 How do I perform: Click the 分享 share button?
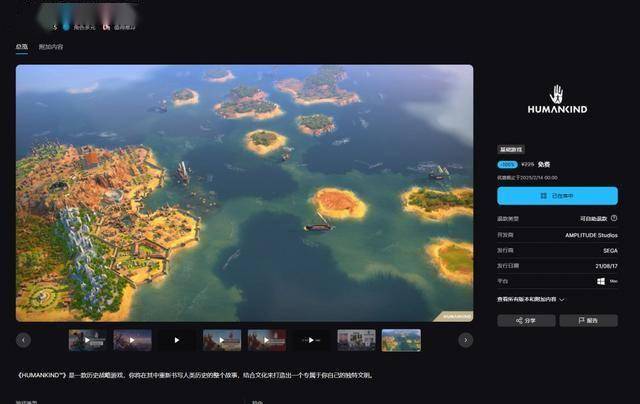coord(526,321)
